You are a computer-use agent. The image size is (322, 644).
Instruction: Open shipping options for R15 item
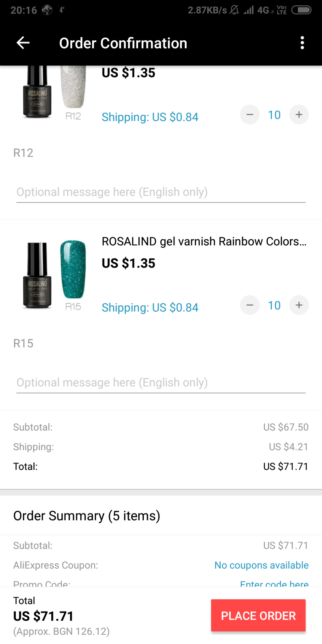(150, 308)
